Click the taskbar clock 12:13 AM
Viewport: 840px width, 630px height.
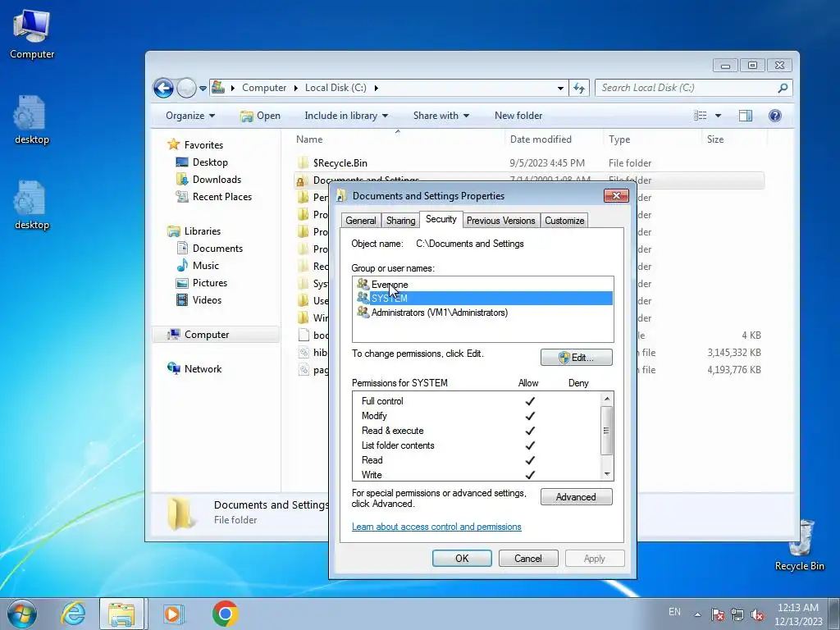798,614
